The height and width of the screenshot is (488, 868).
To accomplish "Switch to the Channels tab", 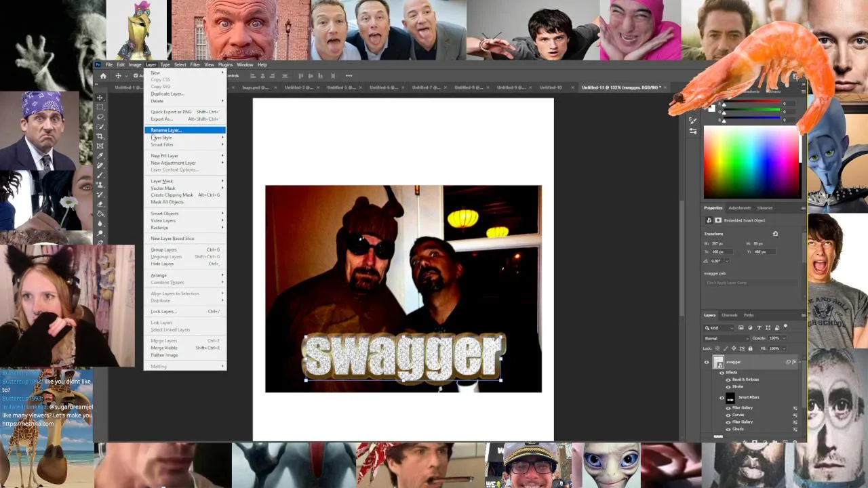I will click(x=730, y=315).
